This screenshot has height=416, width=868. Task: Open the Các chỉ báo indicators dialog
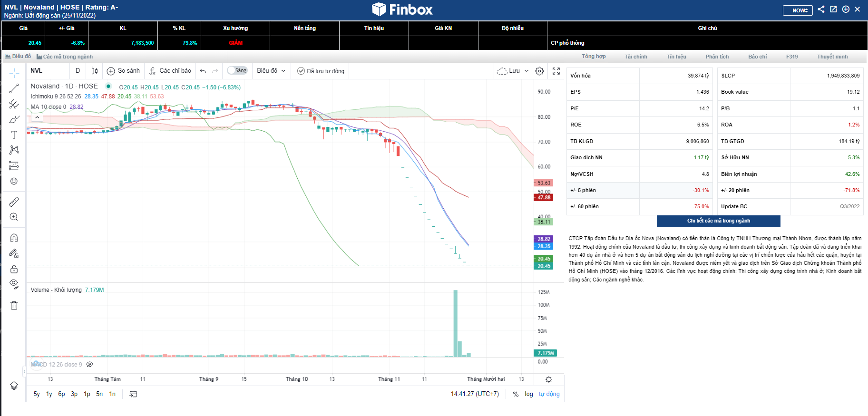click(x=170, y=71)
